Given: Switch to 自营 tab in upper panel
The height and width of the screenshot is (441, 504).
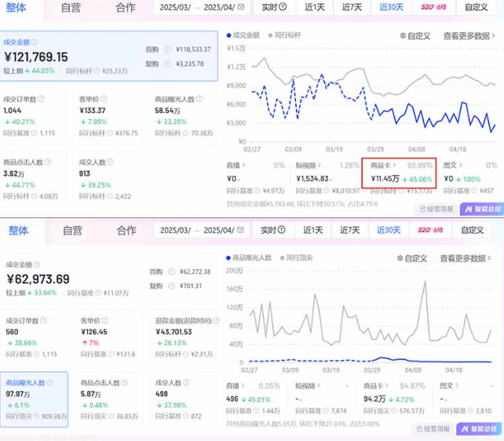Looking at the screenshot, I should [71, 7].
